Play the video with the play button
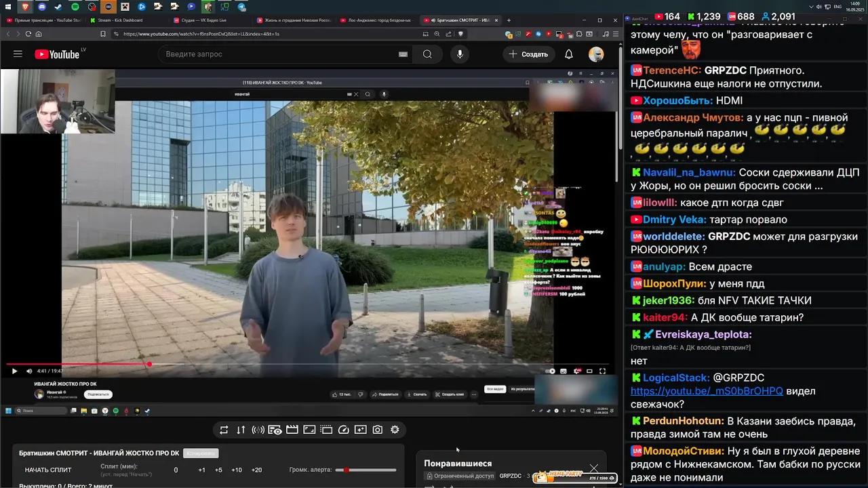868x488 pixels. tap(14, 371)
